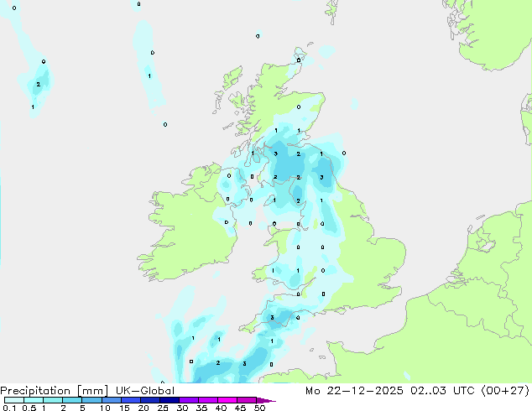This screenshot has height=411, width=532.
Task: Click the 0.5–1 mm legend color box
Action: (x=34, y=400)
